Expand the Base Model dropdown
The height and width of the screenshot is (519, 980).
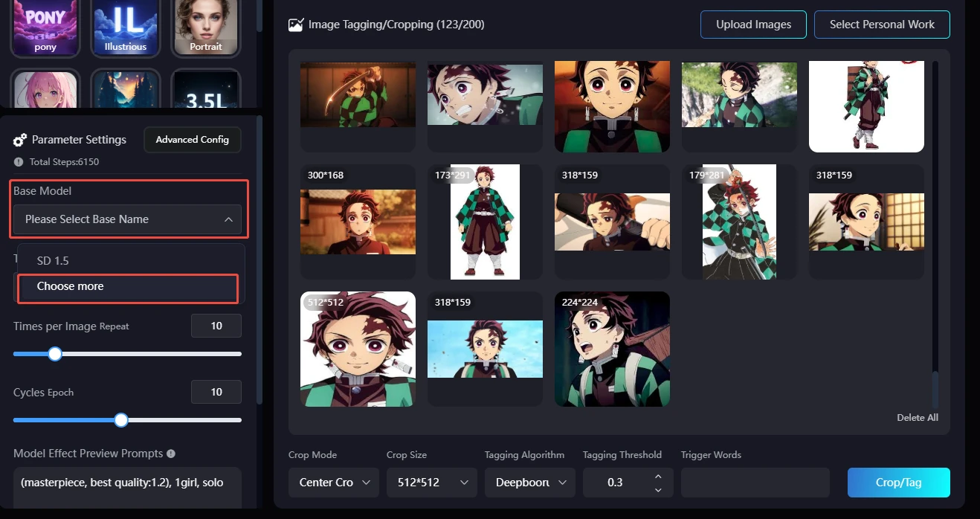(x=128, y=219)
